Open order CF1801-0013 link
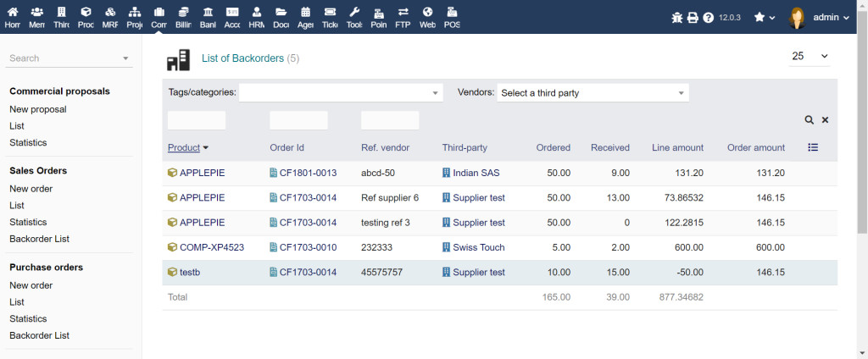 tap(308, 173)
